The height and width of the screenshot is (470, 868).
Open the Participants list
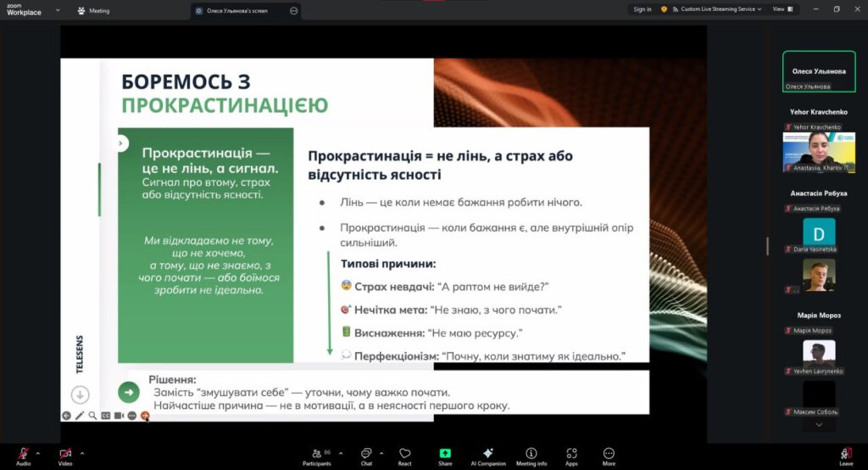316,455
